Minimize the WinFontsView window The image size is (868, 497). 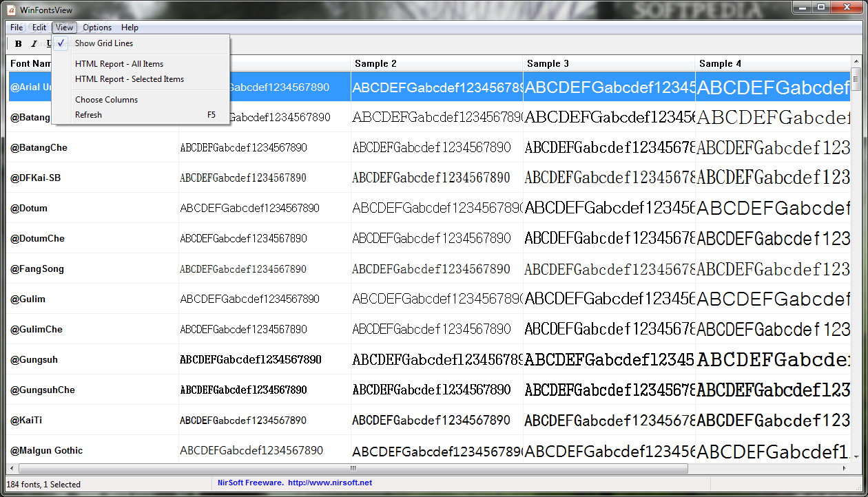click(x=801, y=7)
